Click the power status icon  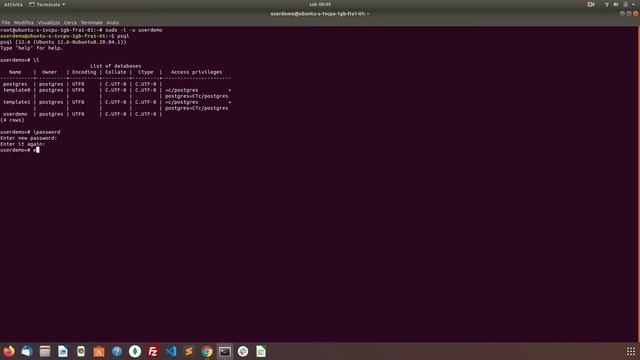click(x=625, y=4)
